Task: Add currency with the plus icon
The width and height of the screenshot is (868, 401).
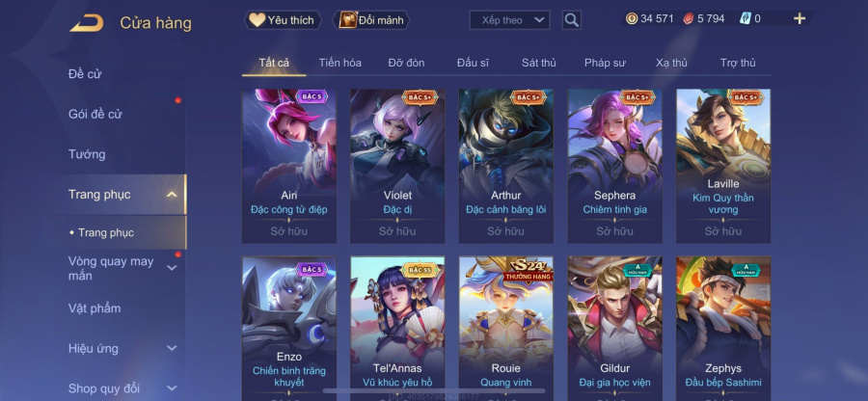Action: (x=800, y=19)
